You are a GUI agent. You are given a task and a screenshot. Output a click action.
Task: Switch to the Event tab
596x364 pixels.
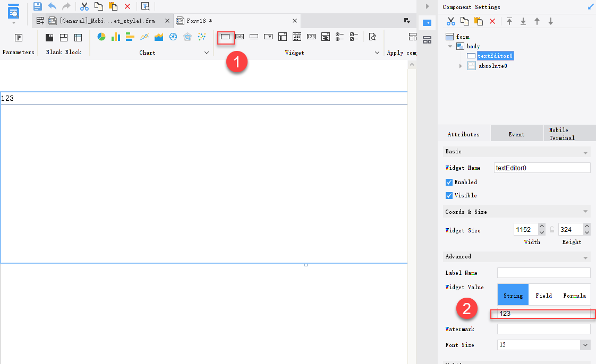(516, 134)
